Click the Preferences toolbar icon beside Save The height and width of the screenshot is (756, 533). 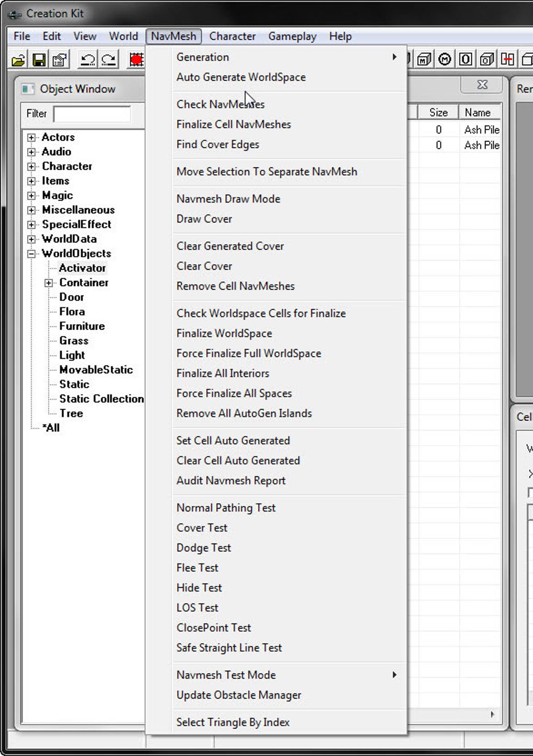60,60
